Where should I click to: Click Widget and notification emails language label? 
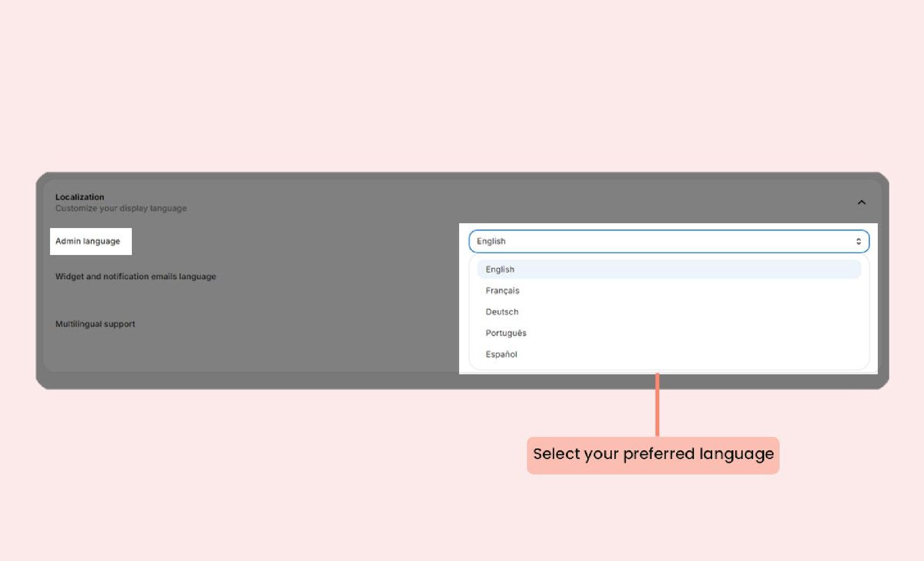135,277
